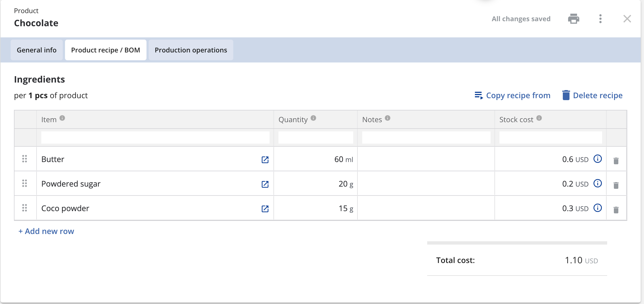Open Coco powder external link icon

(265, 209)
